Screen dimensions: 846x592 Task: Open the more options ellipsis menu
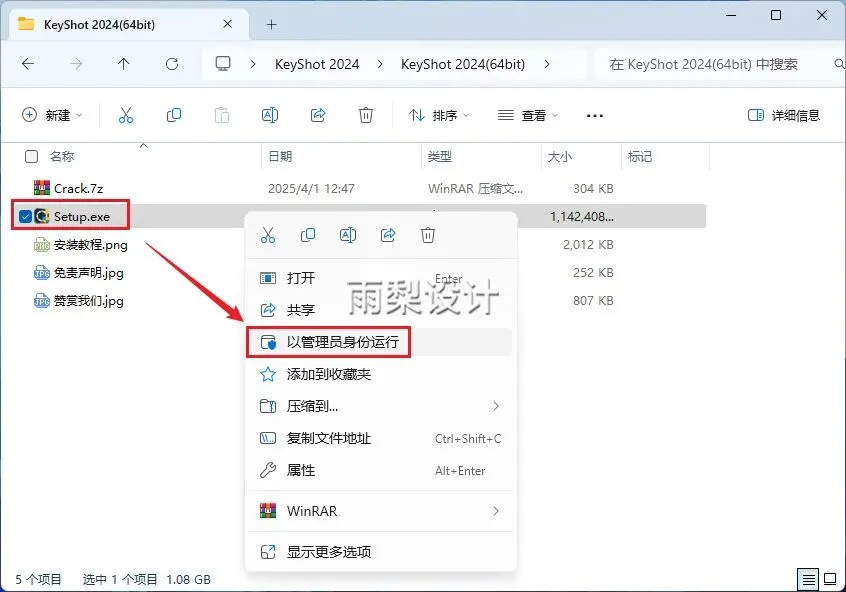click(x=595, y=115)
